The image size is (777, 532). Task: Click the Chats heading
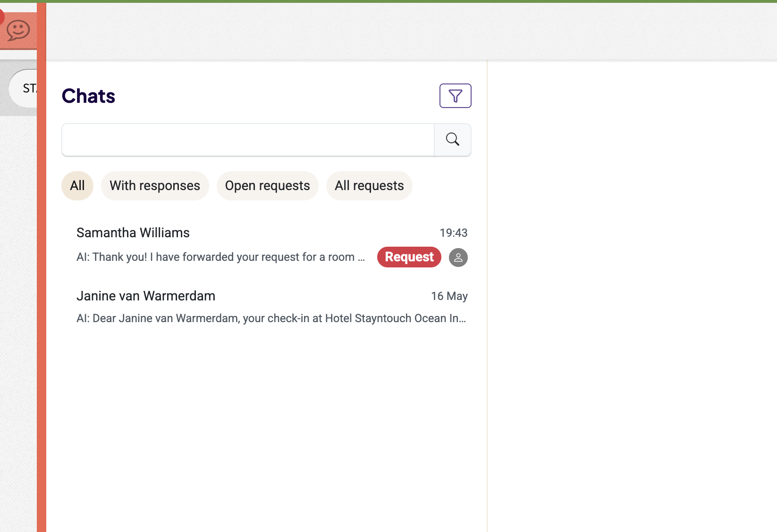coord(88,96)
